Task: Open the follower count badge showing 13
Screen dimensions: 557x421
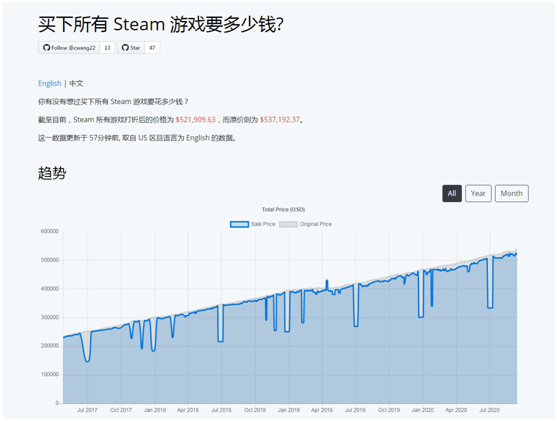Action: click(107, 48)
